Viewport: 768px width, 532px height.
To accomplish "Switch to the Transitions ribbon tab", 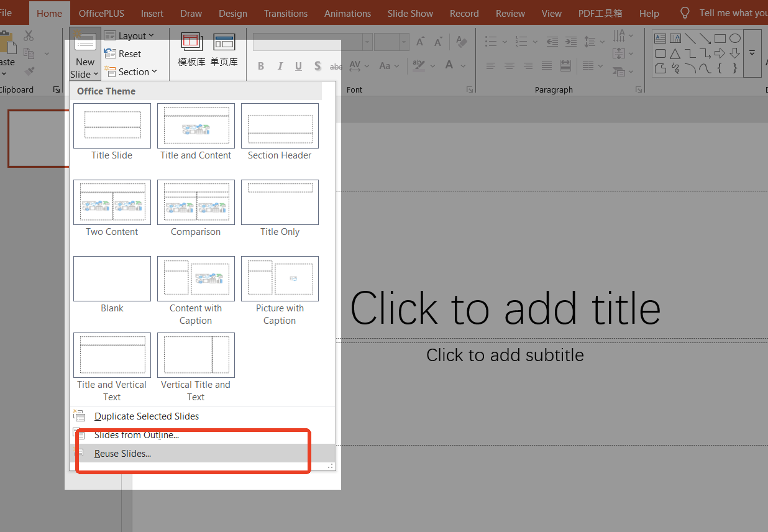I will coord(285,13).
